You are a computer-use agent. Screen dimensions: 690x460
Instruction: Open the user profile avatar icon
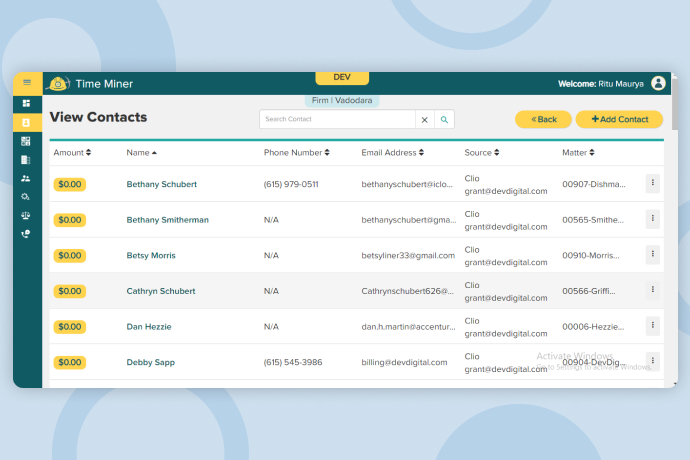[658, 83]
